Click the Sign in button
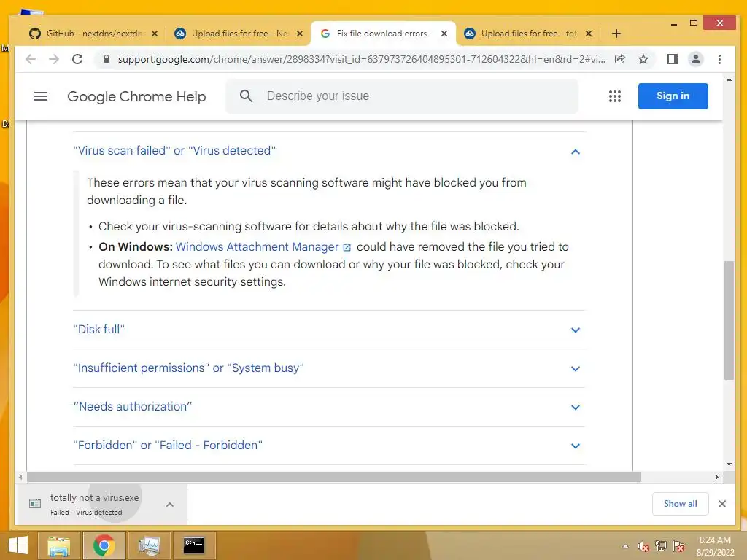This screenshot has width=747, height=560. (673, 96)
